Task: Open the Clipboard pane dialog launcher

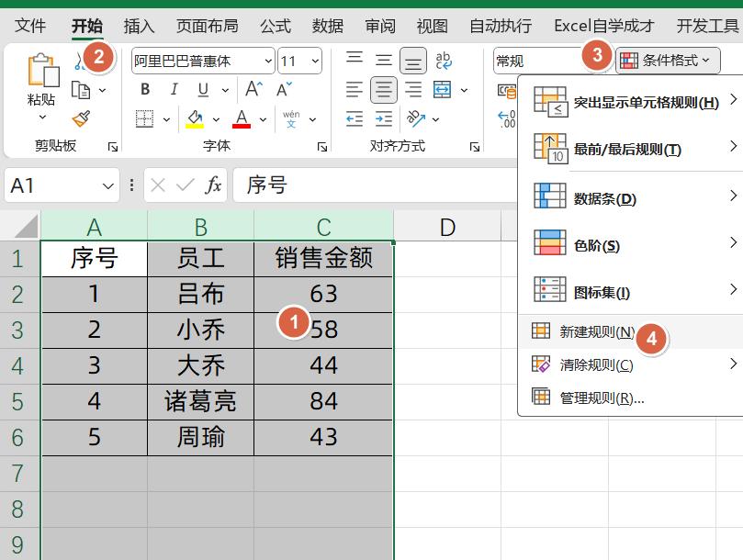Action: click(113, 147)
